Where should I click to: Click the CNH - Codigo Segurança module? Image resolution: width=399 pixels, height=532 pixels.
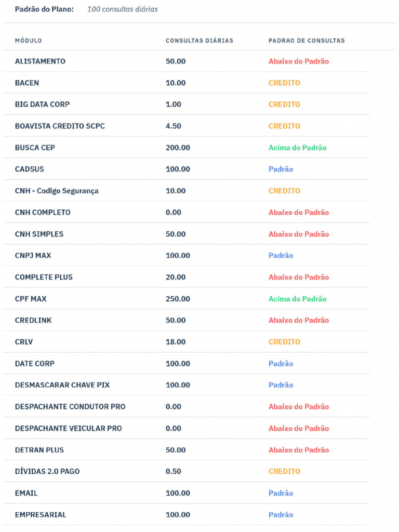[57, 191]
